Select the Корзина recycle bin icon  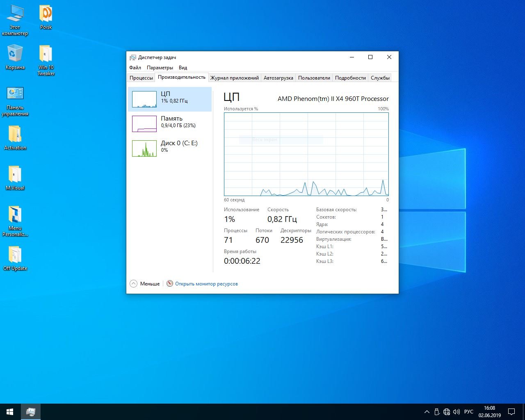click(15, 57)
